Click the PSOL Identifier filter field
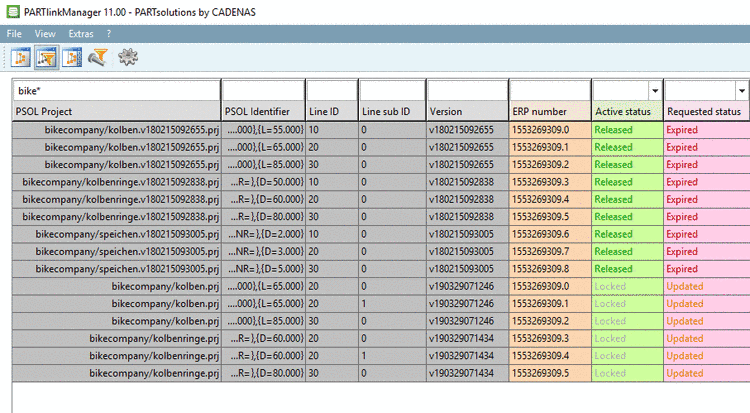The width and height of the screenshot is (750, 413). point(263,90)
